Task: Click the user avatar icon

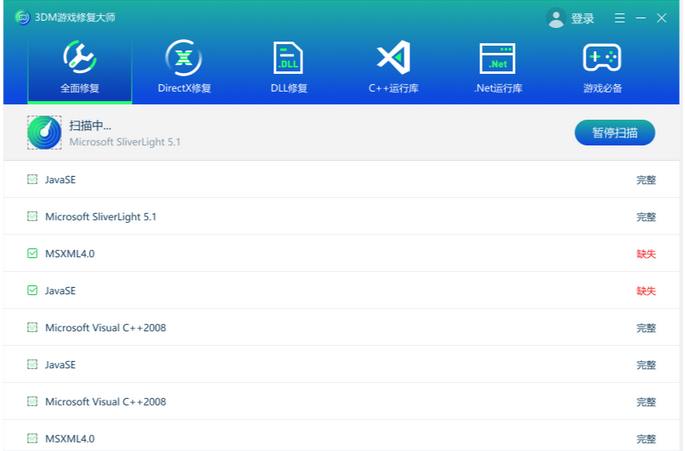Action: tap(556, 18)
